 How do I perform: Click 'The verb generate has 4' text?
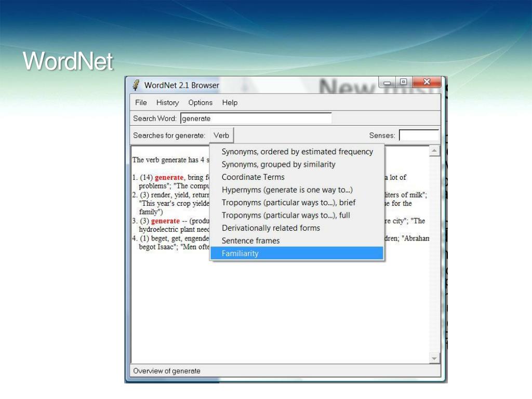coord(168,160)
